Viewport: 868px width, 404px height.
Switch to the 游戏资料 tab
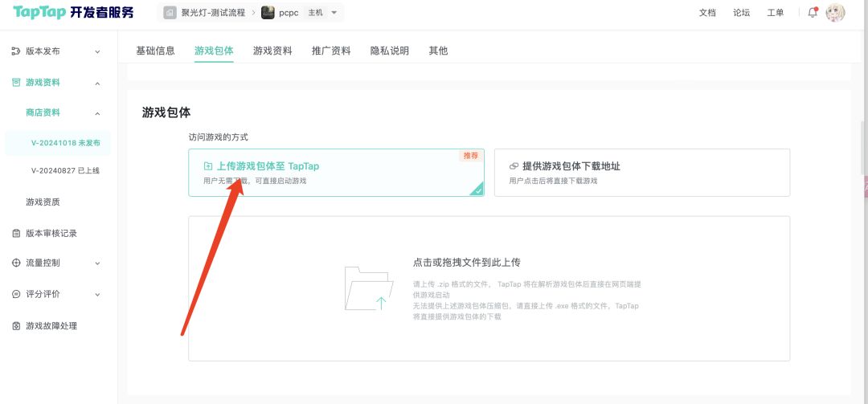pyautogui.click(x=272, y=51)
